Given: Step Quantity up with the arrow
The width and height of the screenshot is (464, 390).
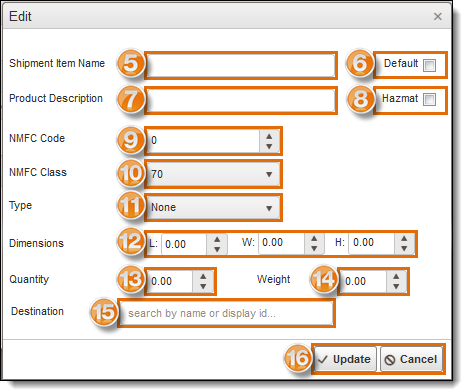Looking at the screenshot, I should [x=203, y=277].
